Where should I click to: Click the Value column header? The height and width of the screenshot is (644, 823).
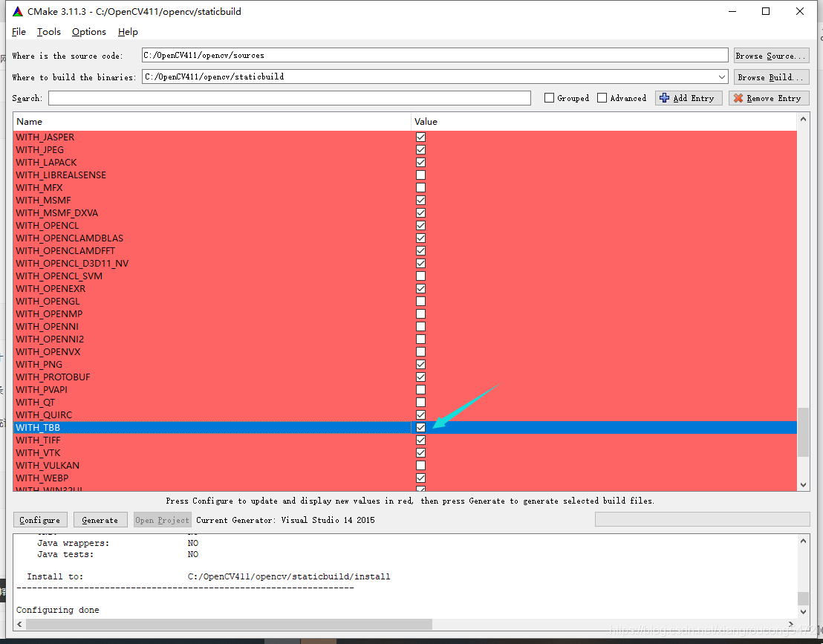click(x=604, y=122)
